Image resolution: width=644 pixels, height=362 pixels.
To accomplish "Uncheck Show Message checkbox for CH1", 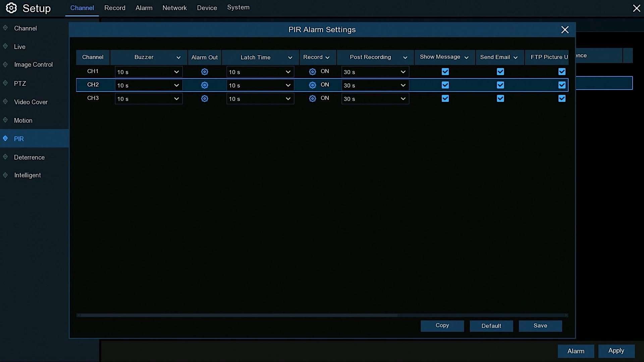I will [x=445, y=72].
